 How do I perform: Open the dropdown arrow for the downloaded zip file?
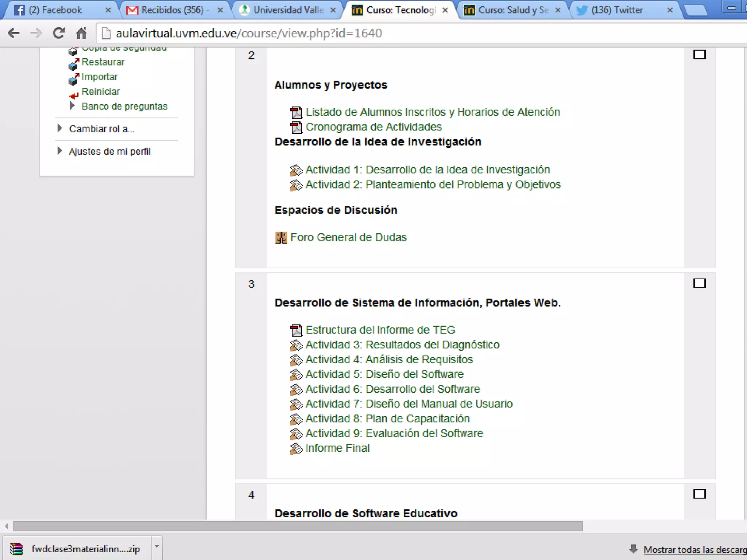coord(156,547)
